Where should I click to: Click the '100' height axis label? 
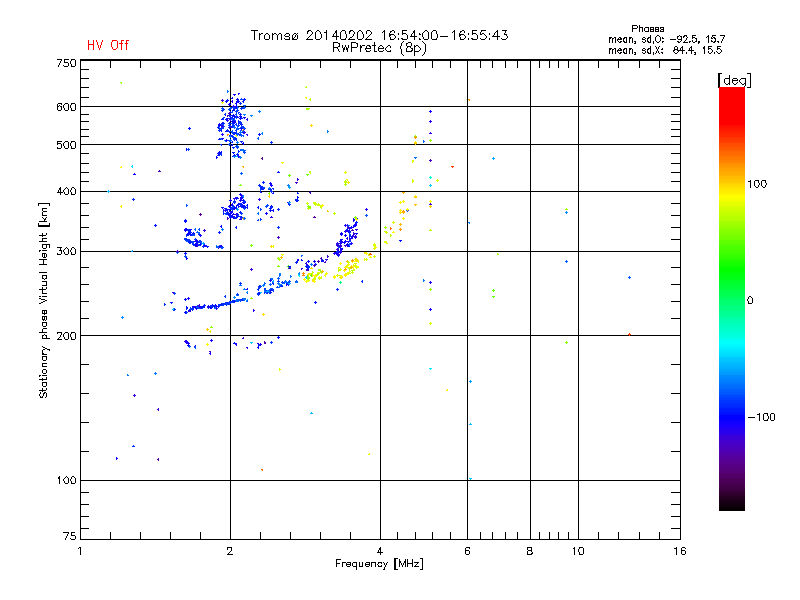click(66, 481)
